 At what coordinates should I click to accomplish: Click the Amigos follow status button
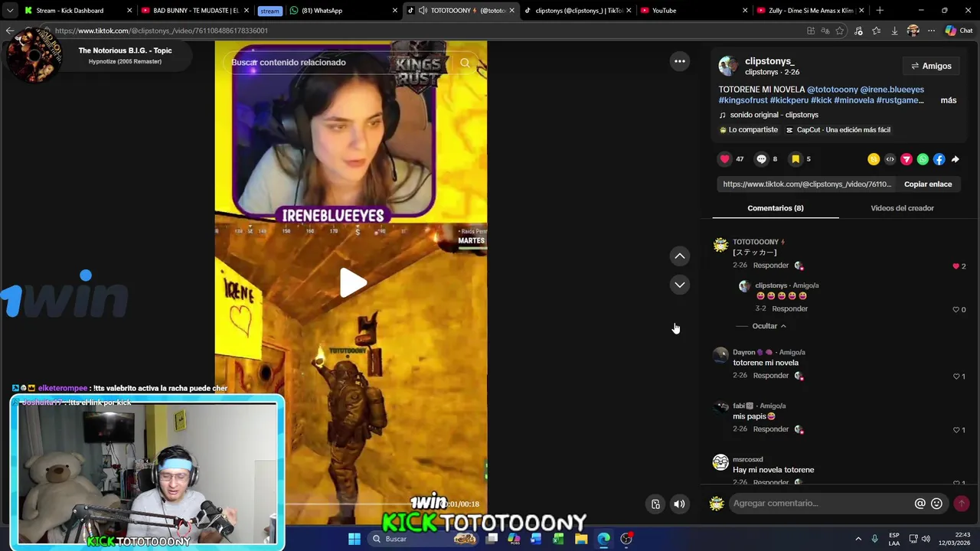(x=931, y=66)
